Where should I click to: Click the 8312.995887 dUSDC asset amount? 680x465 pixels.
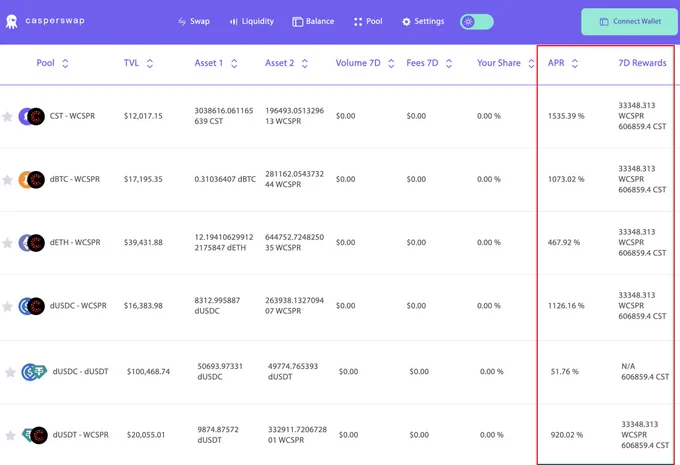point(217,305)
